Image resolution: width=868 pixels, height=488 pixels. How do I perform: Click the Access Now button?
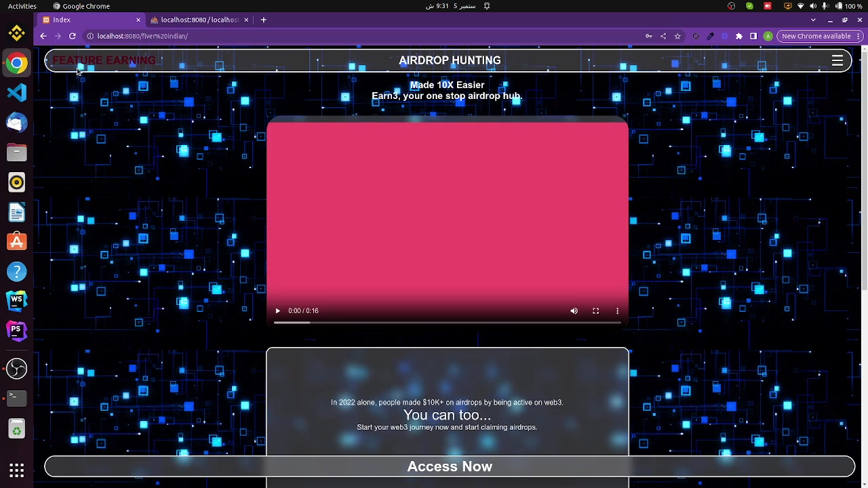tap(450, 466)
